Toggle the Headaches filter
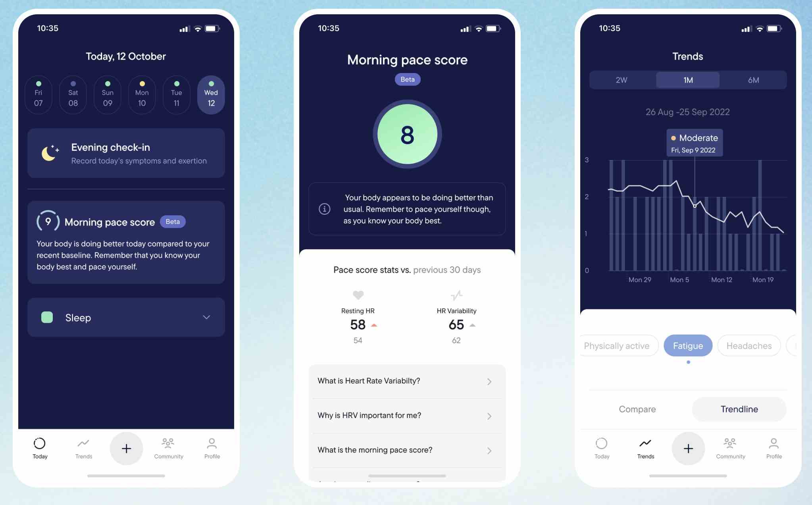 tap(749, 345)
